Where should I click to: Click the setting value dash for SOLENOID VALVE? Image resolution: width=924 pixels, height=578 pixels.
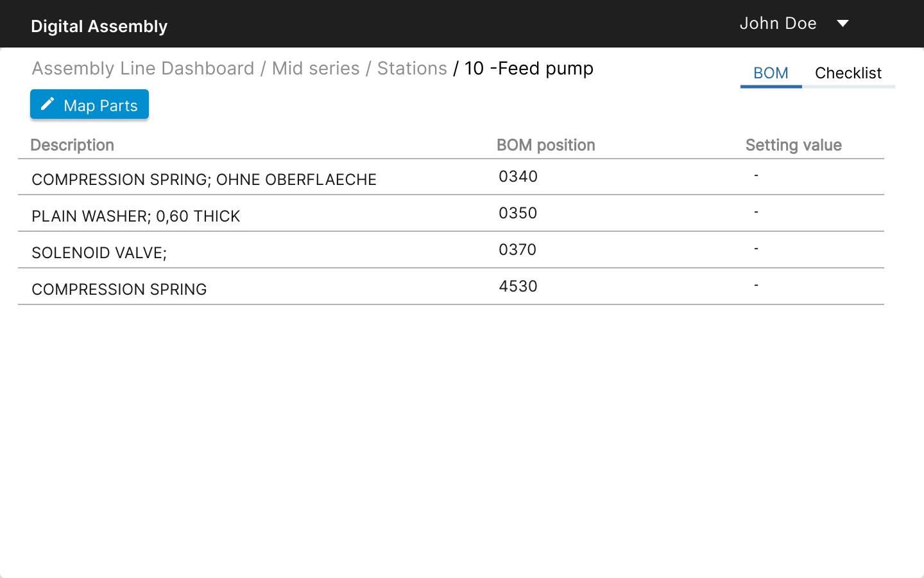pos(756,249)
